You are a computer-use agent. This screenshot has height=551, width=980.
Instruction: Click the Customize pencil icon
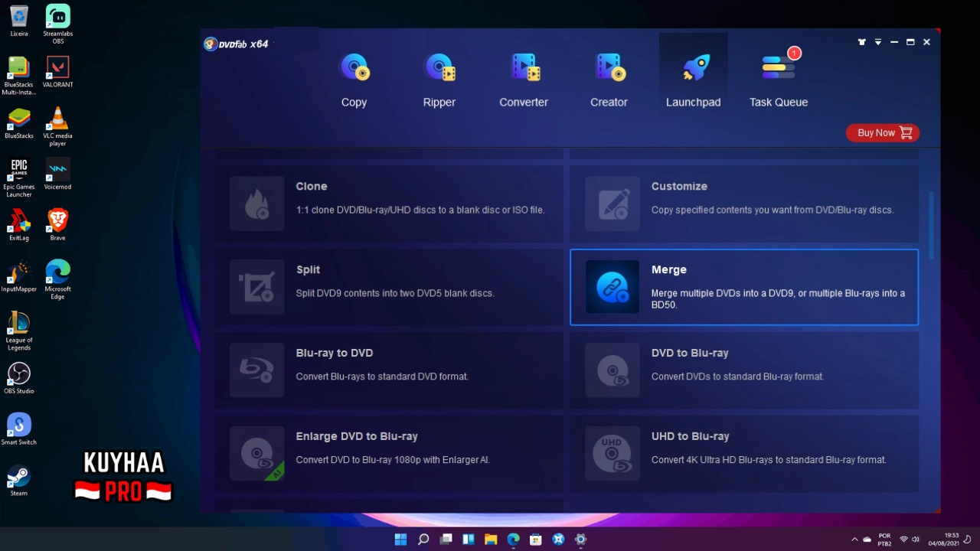(612, 204)
